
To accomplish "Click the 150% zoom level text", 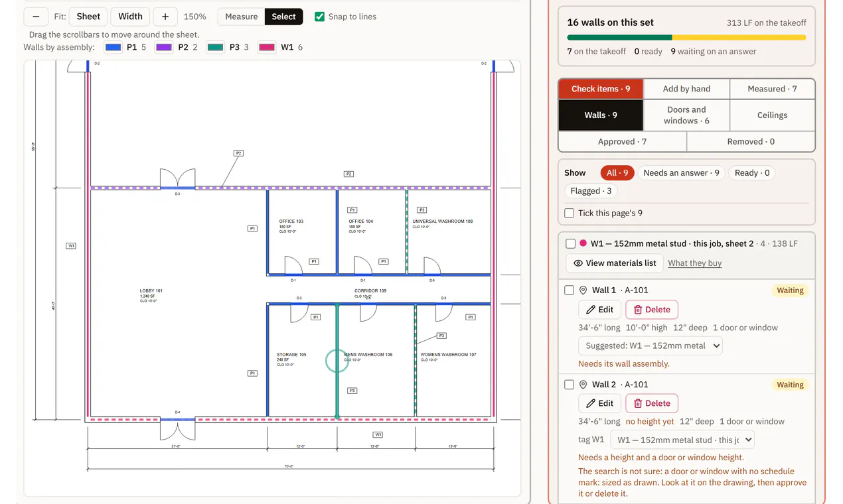I will pos(194,17).
